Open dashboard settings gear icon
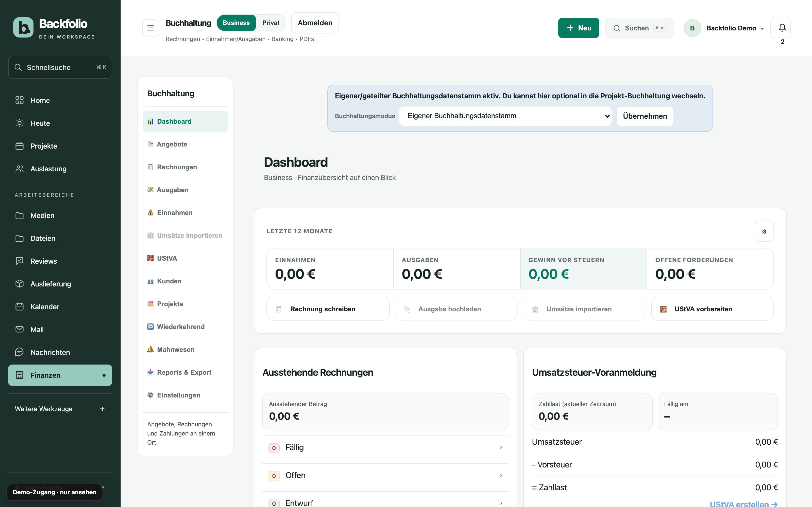This screenshot has height=507, width=812. (x=764, y=231)
